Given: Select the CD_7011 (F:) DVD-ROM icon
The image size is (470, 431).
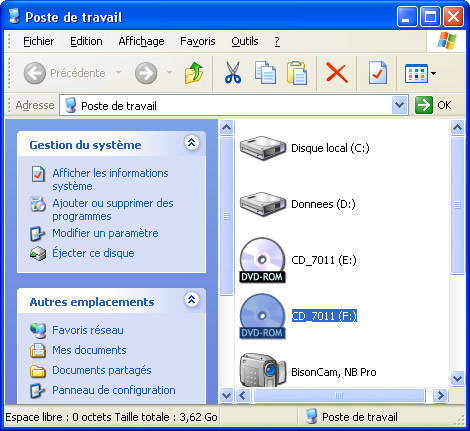Looking at the screenshot, I should (x=262, y=316).
